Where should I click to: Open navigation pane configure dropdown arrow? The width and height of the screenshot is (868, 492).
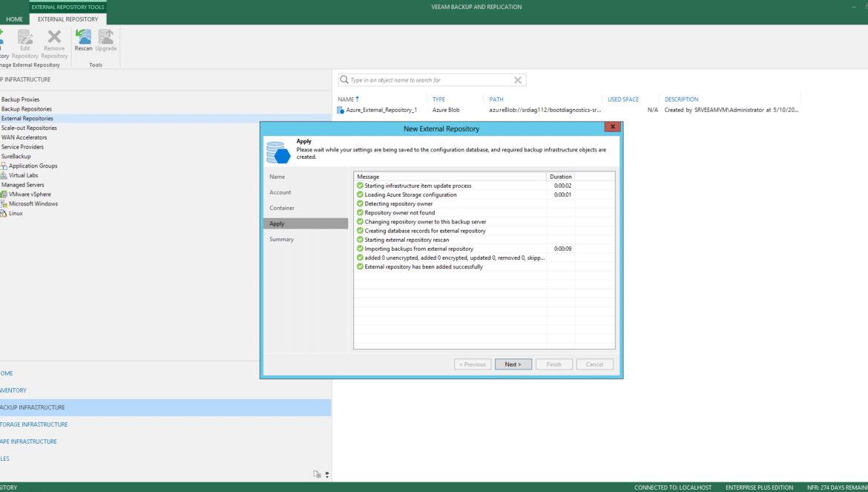click(x=326, y=474)
